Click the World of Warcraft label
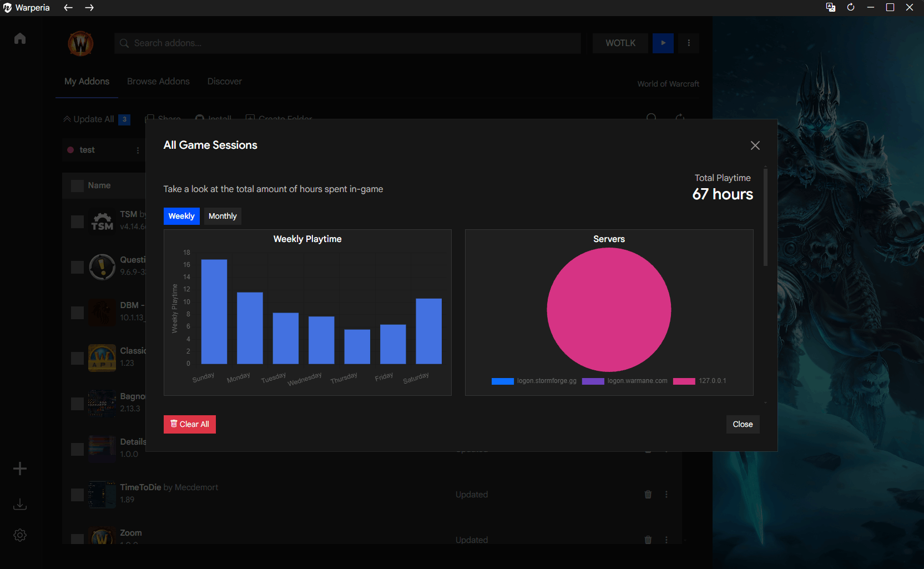The image size is (924, 569). click(668, 84)
